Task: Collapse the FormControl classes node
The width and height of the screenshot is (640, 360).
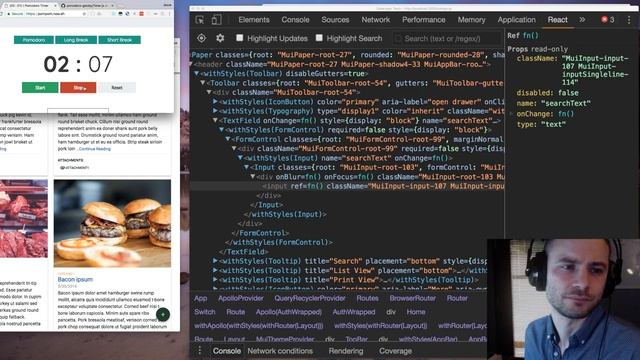Action: (228, 139)
